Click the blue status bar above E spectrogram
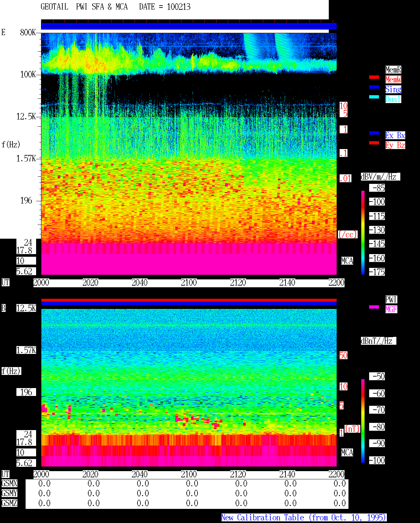The image size is (420, 523). pyautogui.click(x=189, y=26)
